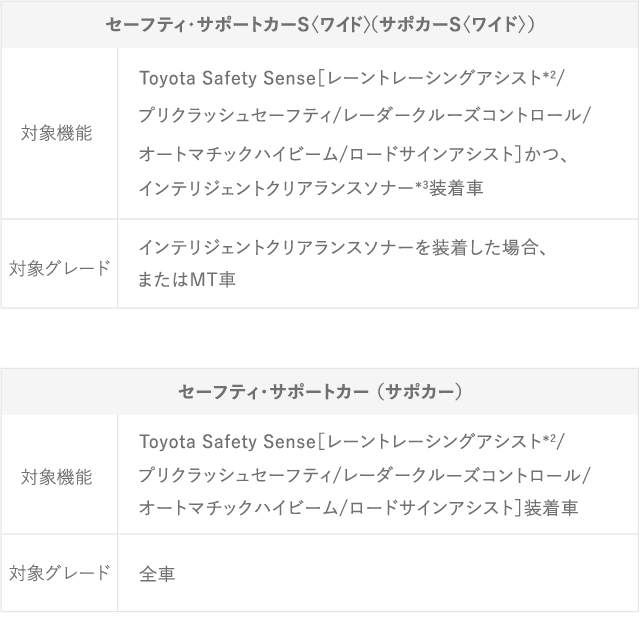Click ロードサインアシスト]かつ、 text in first table
640x634 pixels.
[459, 154]
